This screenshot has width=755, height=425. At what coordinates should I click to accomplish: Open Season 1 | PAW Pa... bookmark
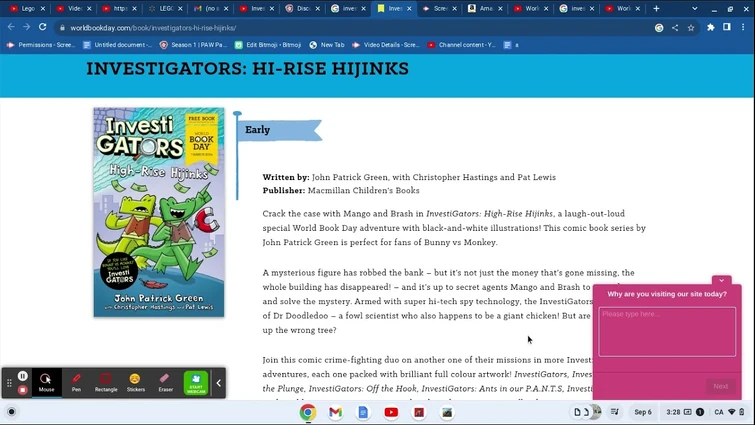coord(193,45)
